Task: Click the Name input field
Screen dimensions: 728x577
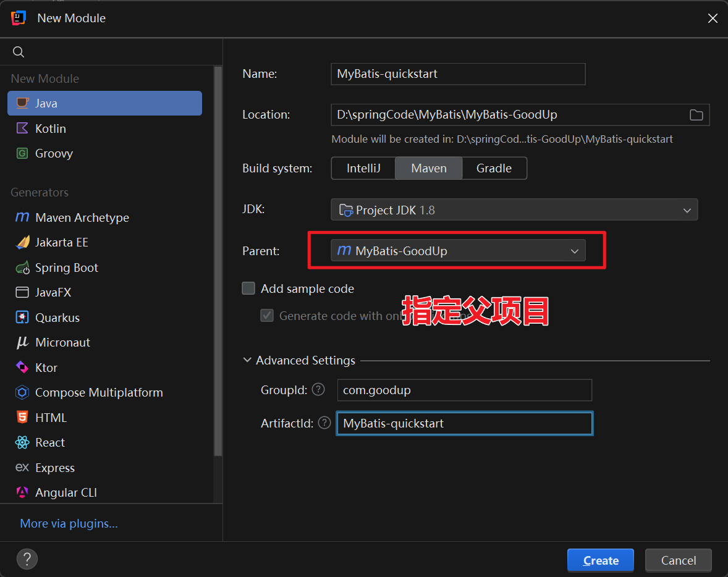Action: pyautogui.click(x=458, y=74)
